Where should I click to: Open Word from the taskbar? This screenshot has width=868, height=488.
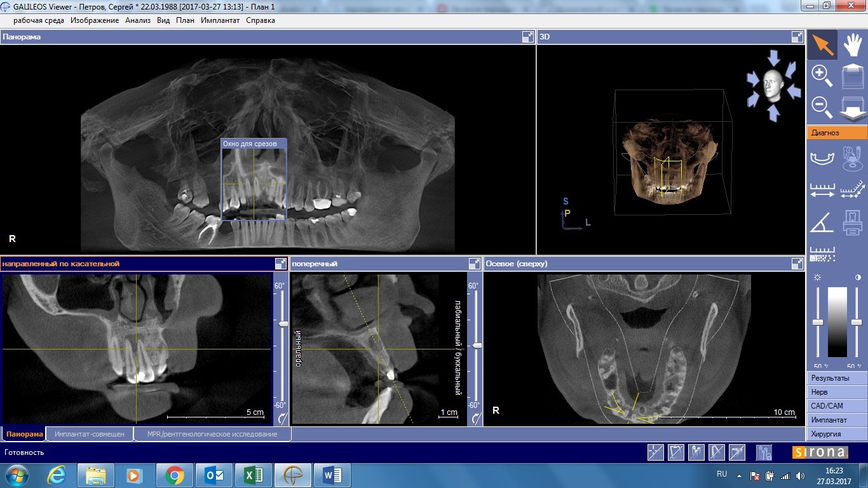[332, 475]
